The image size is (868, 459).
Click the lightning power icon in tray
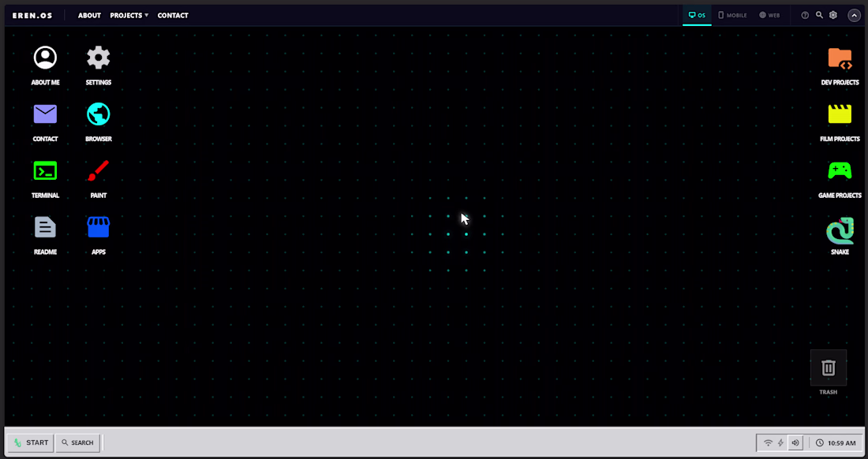[x=780, y=443]
